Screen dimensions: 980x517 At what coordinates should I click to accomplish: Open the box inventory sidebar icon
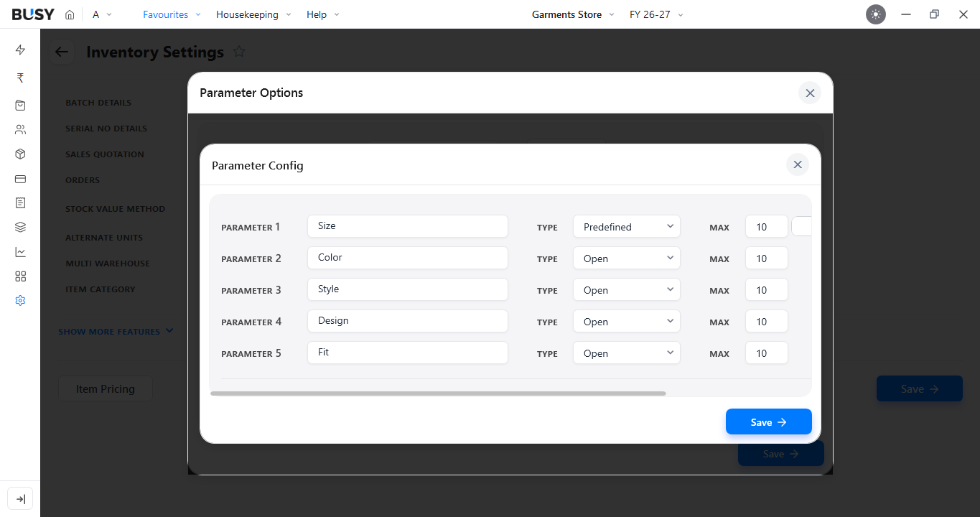20,154
